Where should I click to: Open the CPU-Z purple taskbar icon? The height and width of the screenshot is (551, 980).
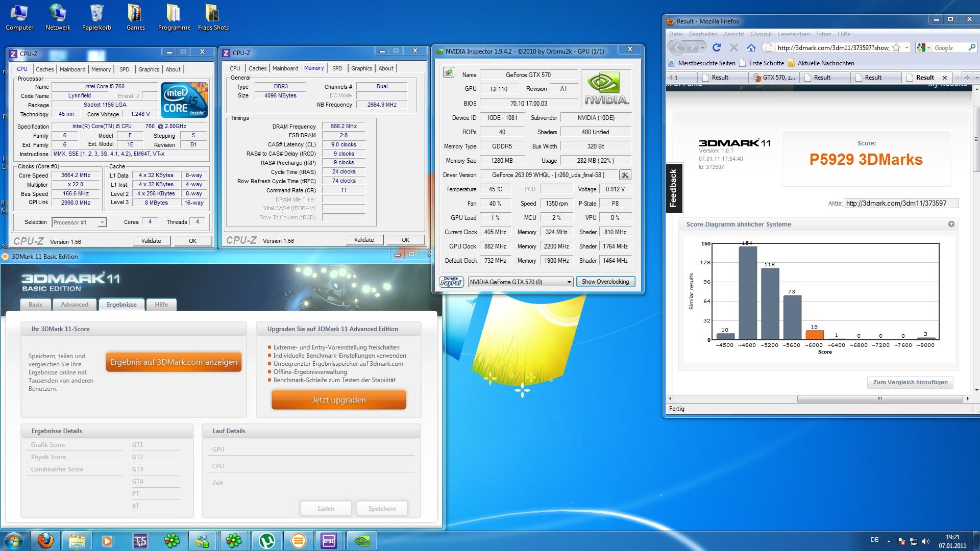[329, 540]
